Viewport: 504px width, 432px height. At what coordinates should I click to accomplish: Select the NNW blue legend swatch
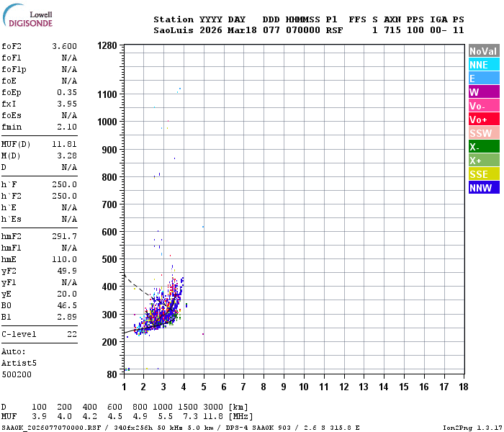coord(484,188)
